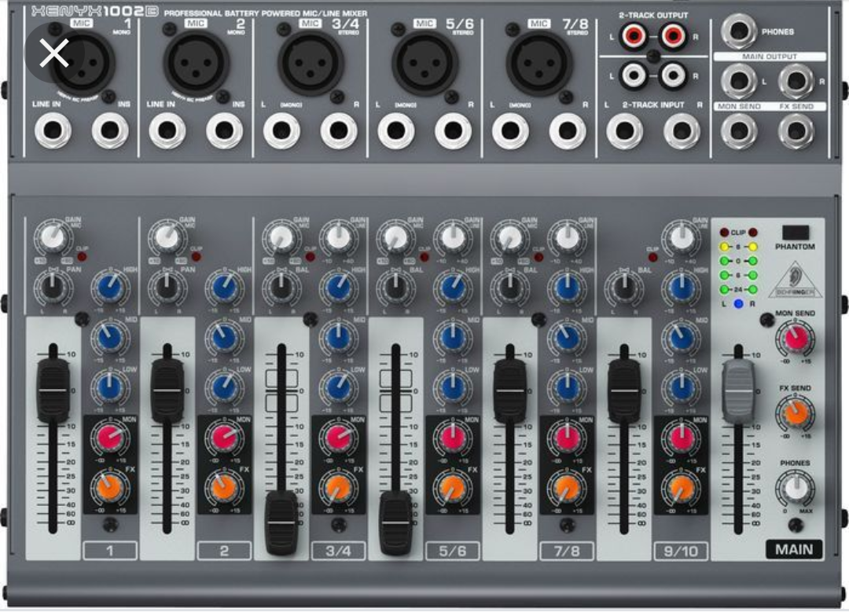The width and height of the screenshot is (849, 616).
Task: Click the channel 7/8 red MON knob
Action: (x=567, y=438)
